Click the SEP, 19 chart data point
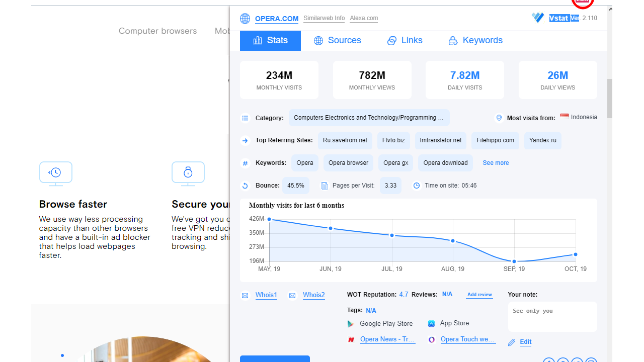The height and width of the screenshot is (362, 644). 514,261
